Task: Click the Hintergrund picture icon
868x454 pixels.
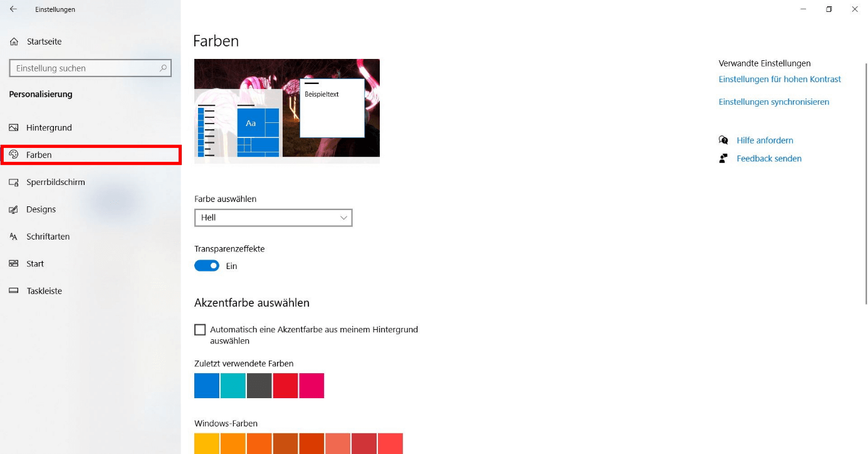Action: pos(14,127)
